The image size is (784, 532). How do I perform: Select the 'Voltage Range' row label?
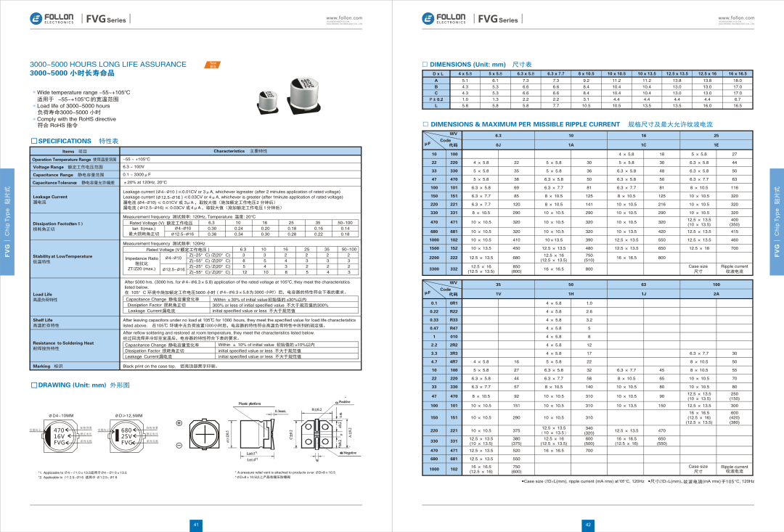point(75,167)
